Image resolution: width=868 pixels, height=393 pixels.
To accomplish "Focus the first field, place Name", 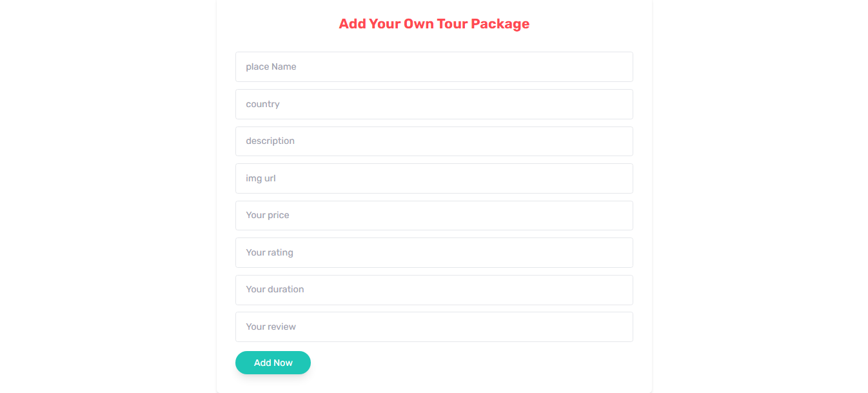I will 434,66.
